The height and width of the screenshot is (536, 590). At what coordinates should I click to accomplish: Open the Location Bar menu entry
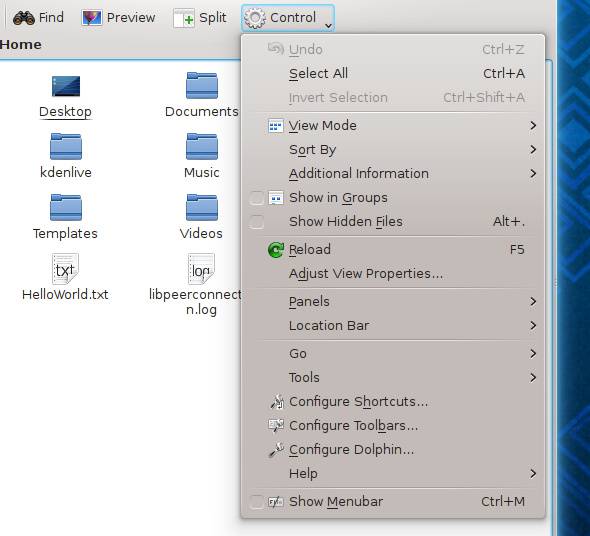point(393,326)
